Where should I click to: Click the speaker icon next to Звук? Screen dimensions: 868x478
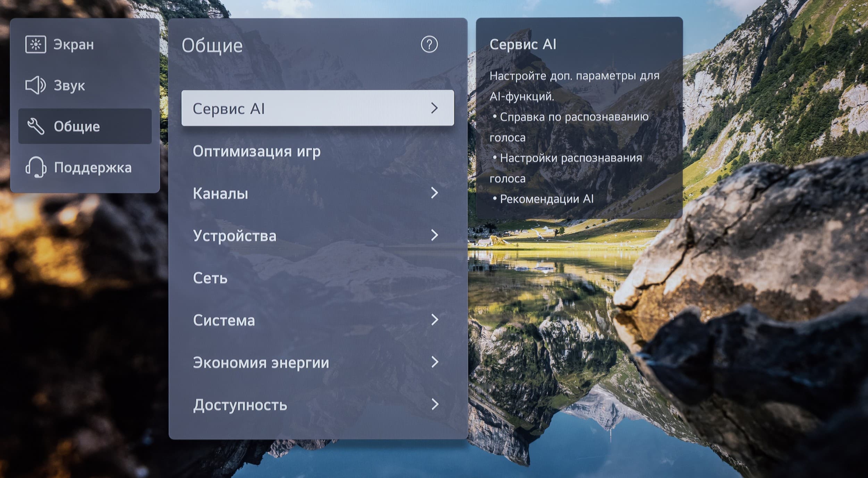click(x=35, y=85)
